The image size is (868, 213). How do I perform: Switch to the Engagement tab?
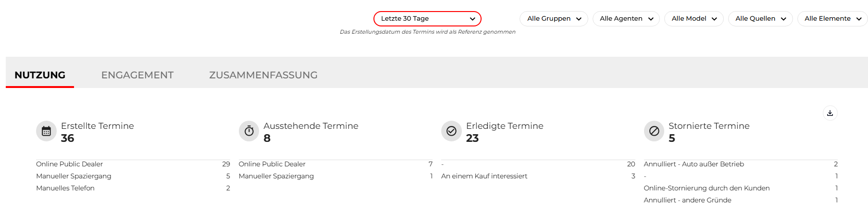click(137, 75)
